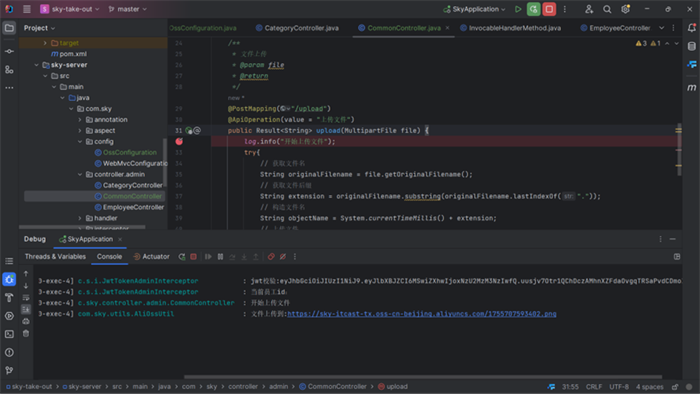Click UTF-8 encoding in status bar

pyautogui.click(x=619, y=387)
